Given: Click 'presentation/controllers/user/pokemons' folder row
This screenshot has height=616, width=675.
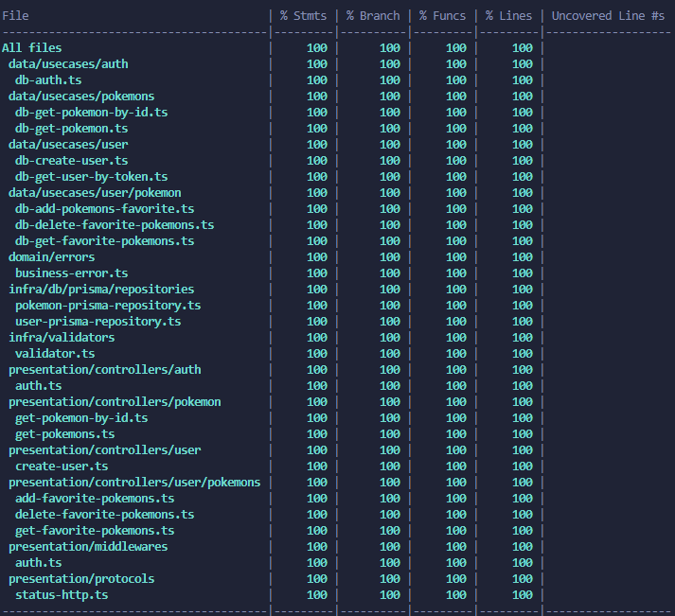Looking at the screenshot, I should point(134,483).
